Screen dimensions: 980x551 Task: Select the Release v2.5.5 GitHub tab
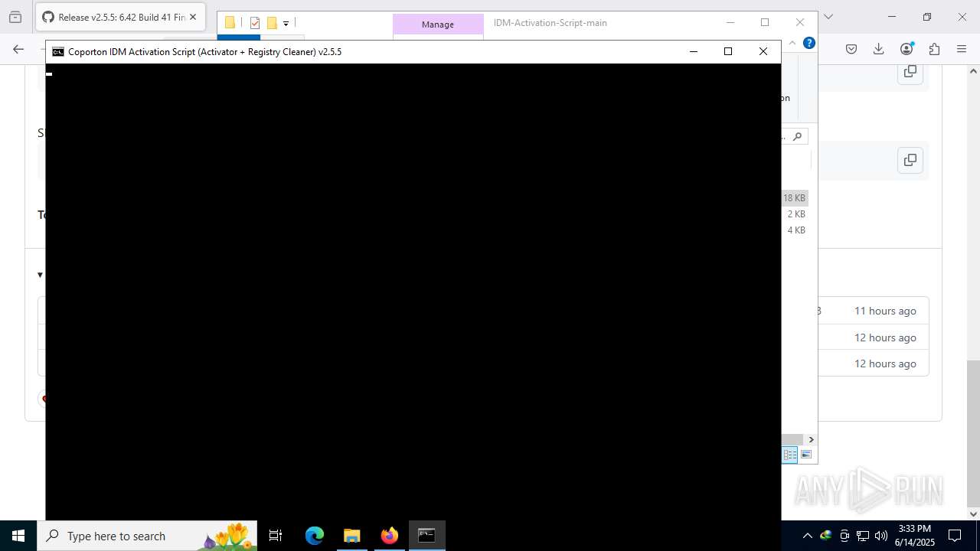(120, 17)
